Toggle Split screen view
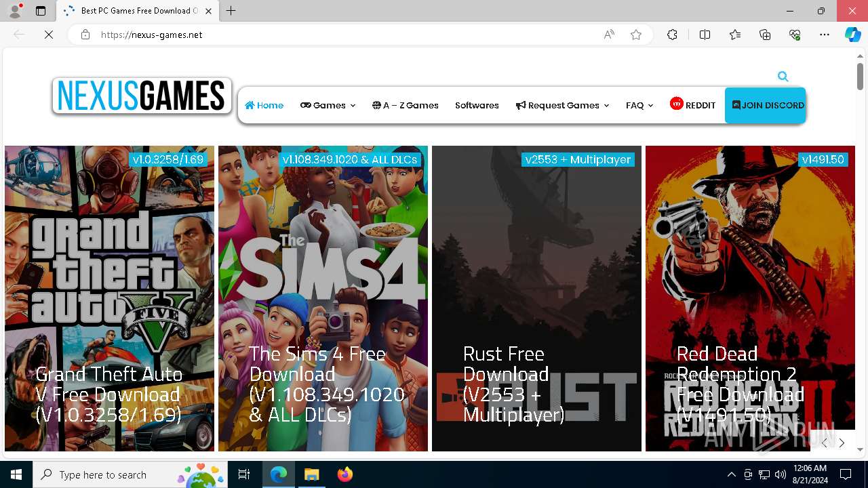This screenshot has width=868, height=488. point(705,35)
